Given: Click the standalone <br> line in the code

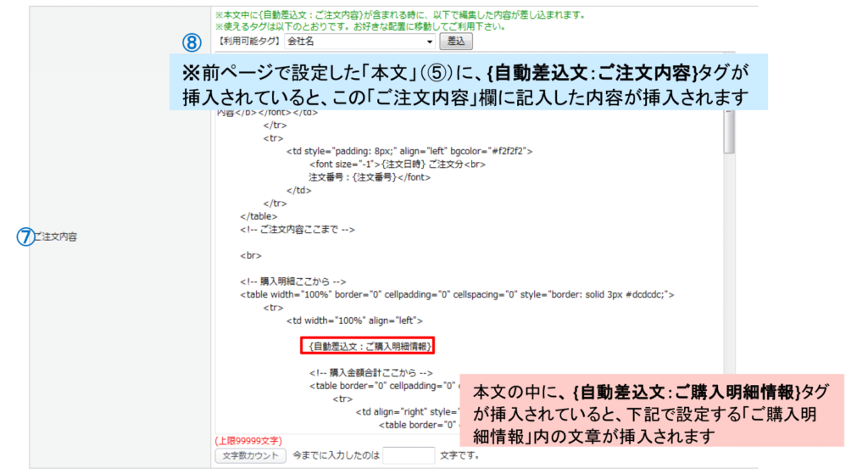Looking at the screenshot, I should click(250, 255).
